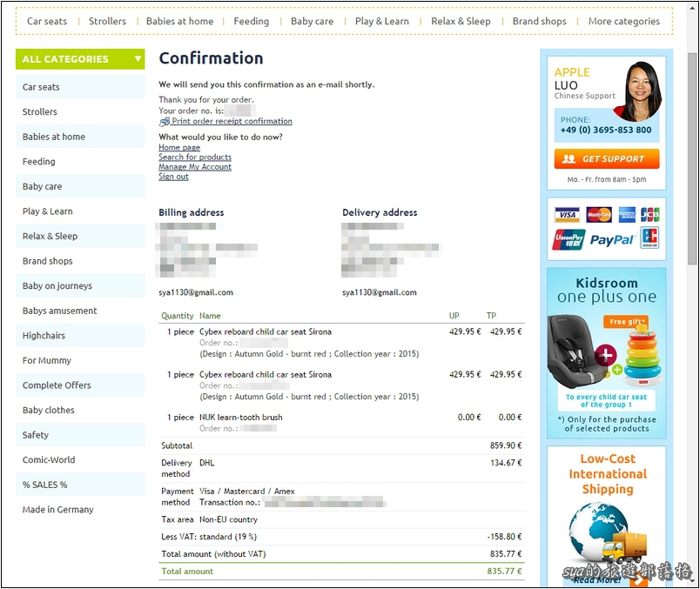This screenshot has width=700, height=589.
Task: Open Baby on journeys category
Action: click(80, 286)
